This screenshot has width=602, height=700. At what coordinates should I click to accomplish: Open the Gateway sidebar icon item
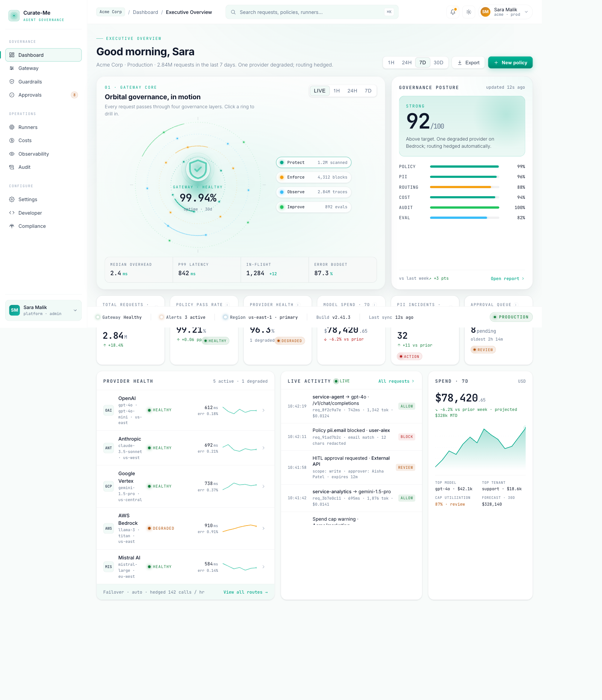(x=12, y=68)
